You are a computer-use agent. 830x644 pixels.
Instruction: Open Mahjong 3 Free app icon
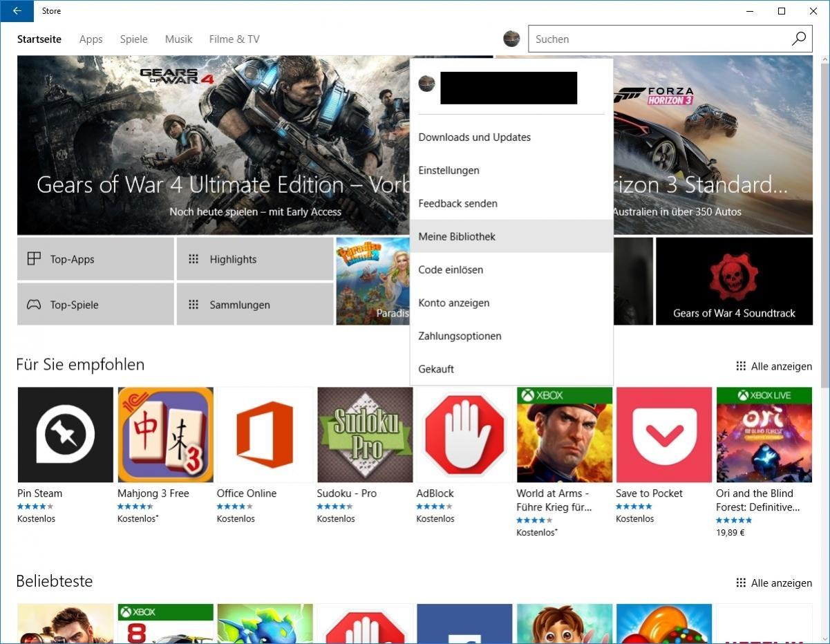pos(165,435)
